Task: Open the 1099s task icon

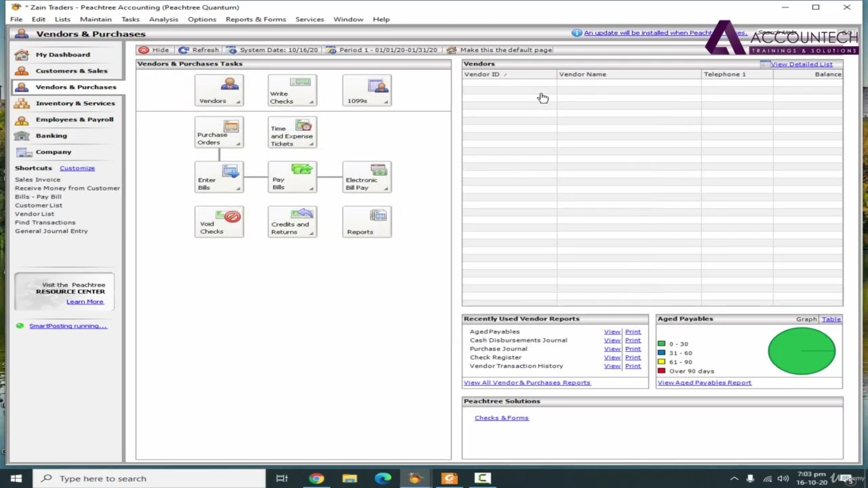Action: click(367, 90)
